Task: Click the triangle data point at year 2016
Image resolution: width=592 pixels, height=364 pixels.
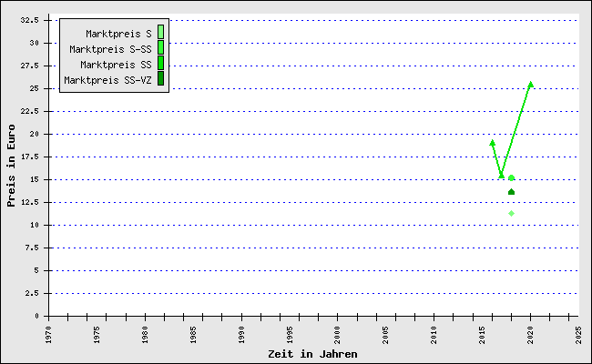Action: (492, 143)
